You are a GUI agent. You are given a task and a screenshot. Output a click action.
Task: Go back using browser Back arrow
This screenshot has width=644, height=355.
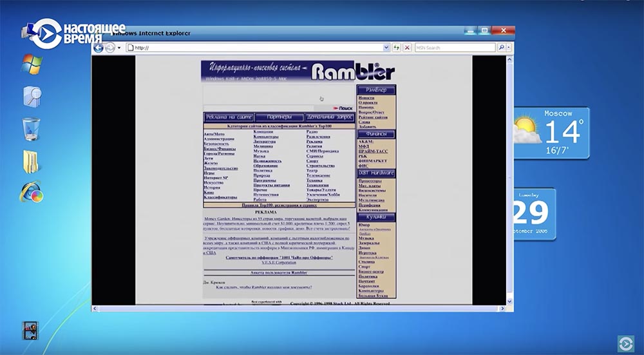(x=99, y=48)
